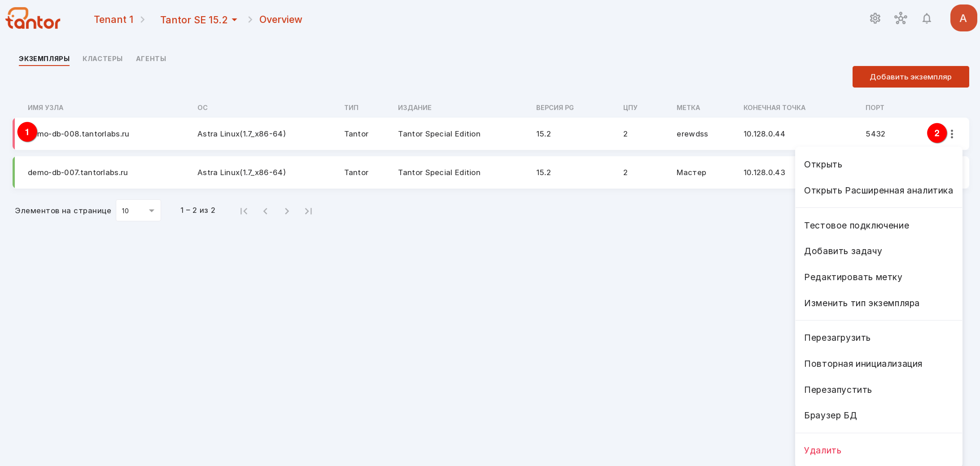Go to last page of the table
Screen dimensions: 980x466
[308, 211]
